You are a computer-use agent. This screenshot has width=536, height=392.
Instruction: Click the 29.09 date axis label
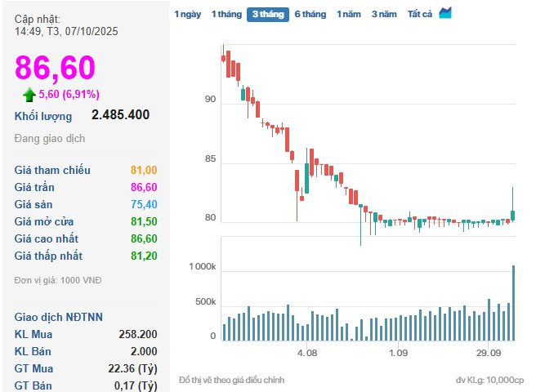[x=489, y=353]
